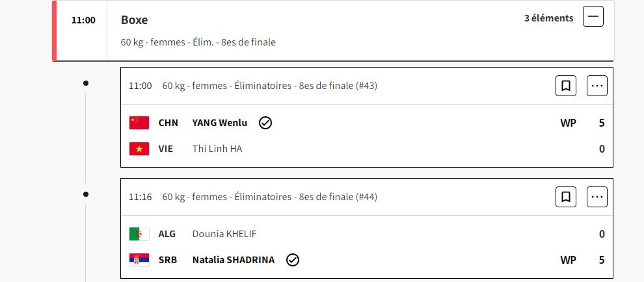Select the 3 éléments count label

click(548, 18)
